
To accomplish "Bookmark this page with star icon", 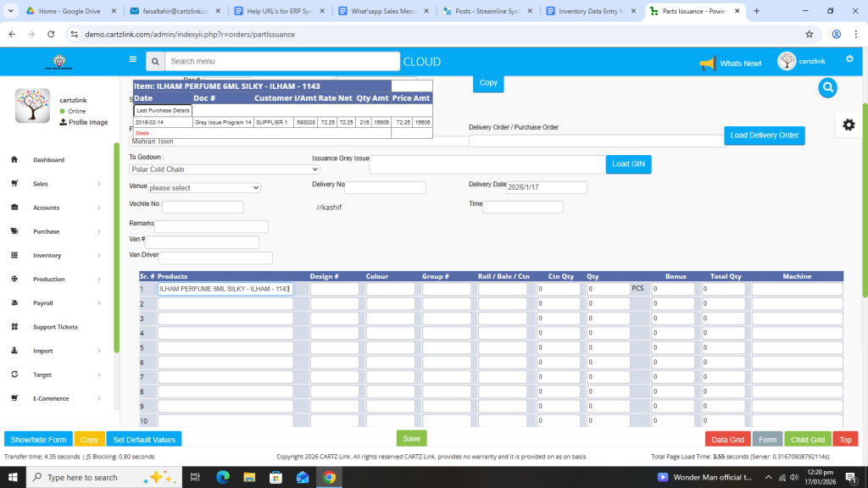I will pos(810,34).
